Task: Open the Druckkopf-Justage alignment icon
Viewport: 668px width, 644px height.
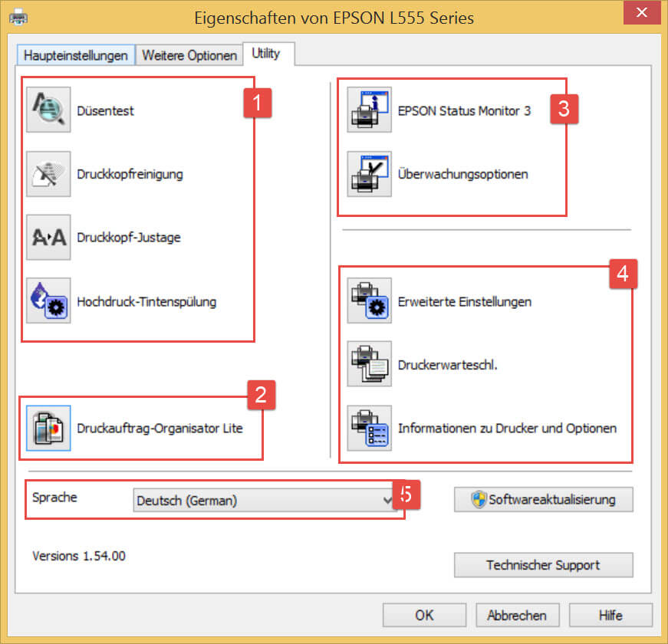Action: [48, 237]
